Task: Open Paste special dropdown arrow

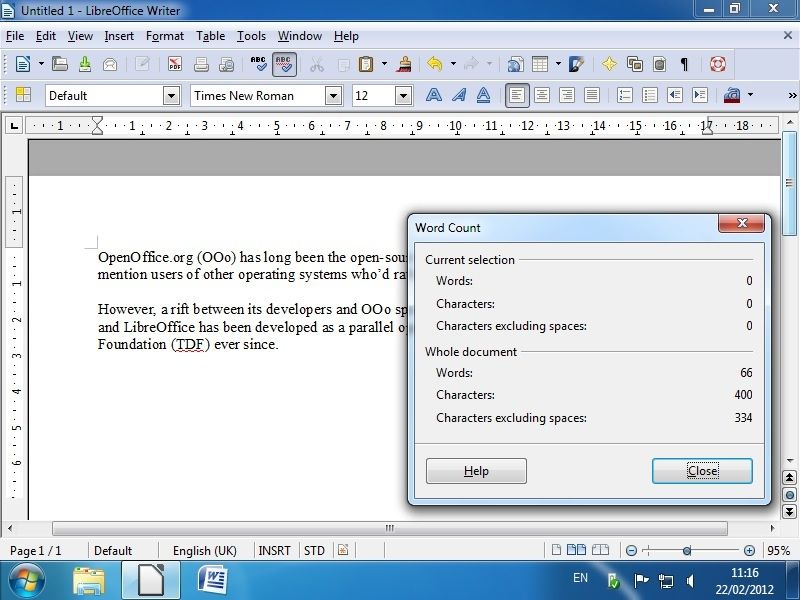Action: coord(384,64)
